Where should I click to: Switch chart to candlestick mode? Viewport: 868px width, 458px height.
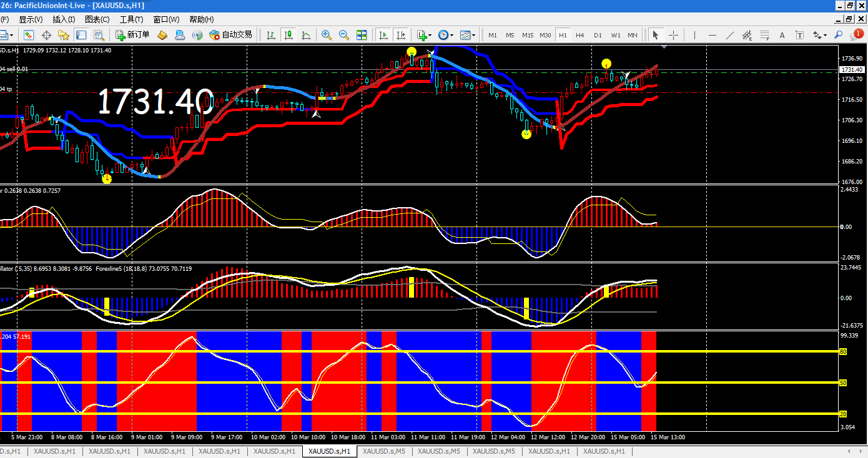click(289, 35)
